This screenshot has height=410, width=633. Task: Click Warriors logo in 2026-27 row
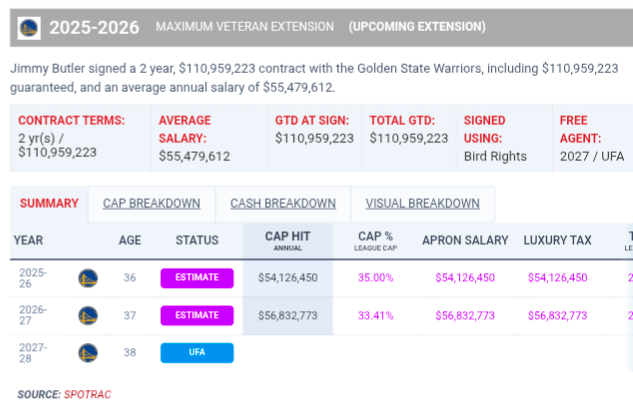tap(88, 315)
